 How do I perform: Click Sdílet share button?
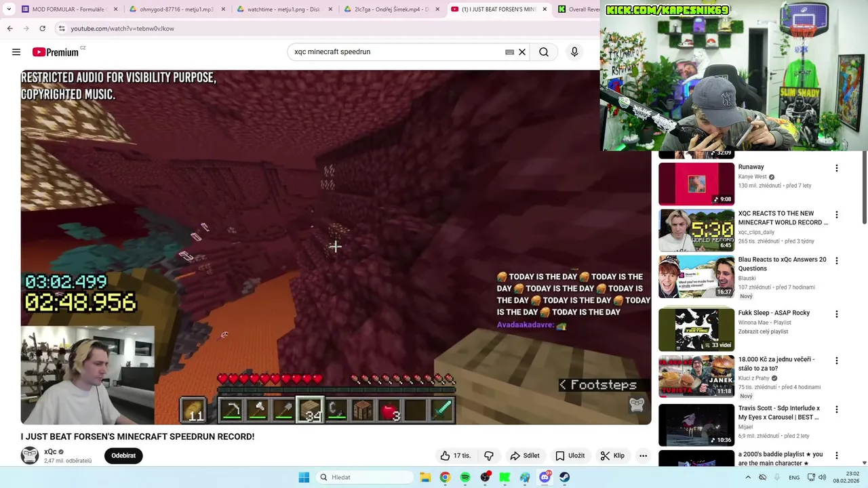click(525, 455)
